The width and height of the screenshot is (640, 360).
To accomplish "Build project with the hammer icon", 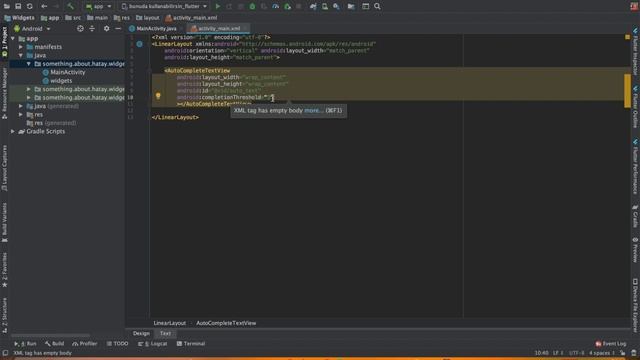I will [71, 6].
